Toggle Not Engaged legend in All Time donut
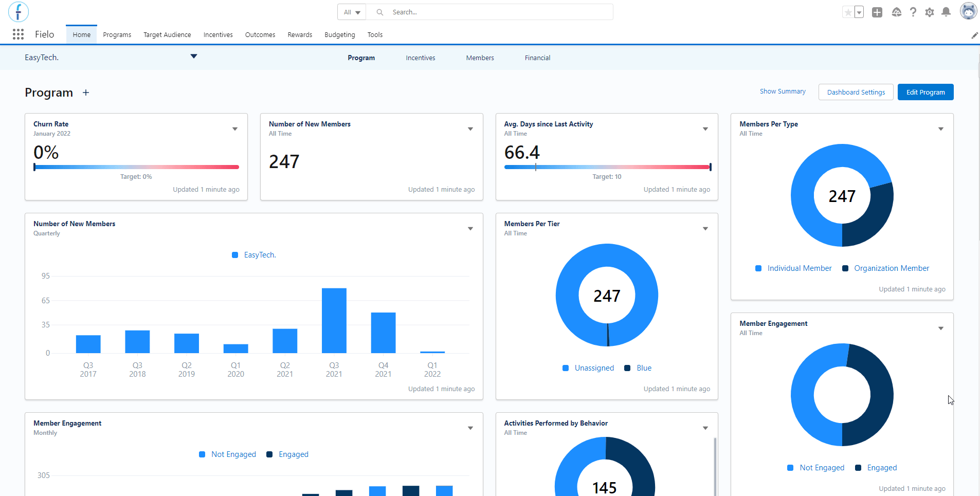This screenshot has height=496, width=980. (816, 468)
